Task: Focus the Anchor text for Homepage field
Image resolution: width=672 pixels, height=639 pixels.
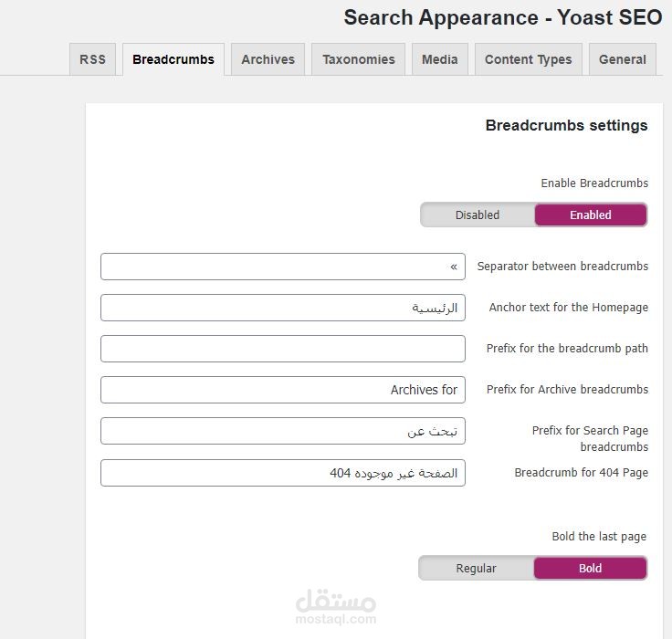Action: tap(283, 308)
